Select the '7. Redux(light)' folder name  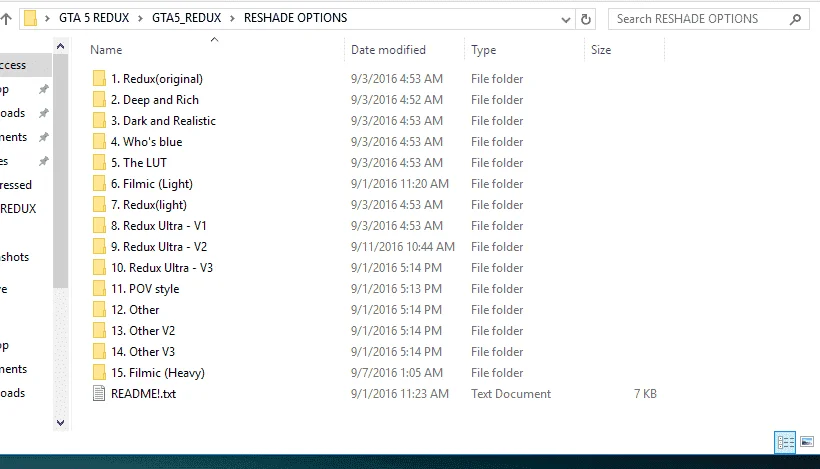point(149,205)
